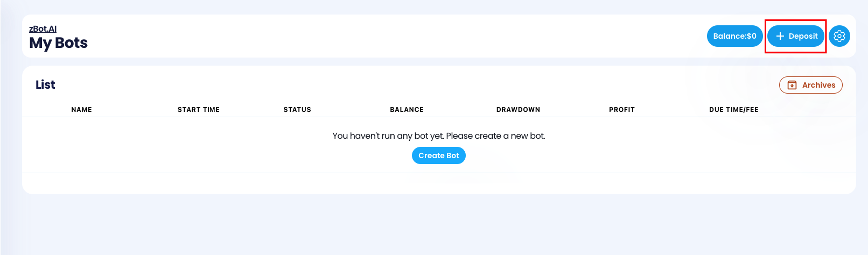868x255 pixels.
Task: Click the plus icon on Deposit button
Action: (x=780, y=36)
